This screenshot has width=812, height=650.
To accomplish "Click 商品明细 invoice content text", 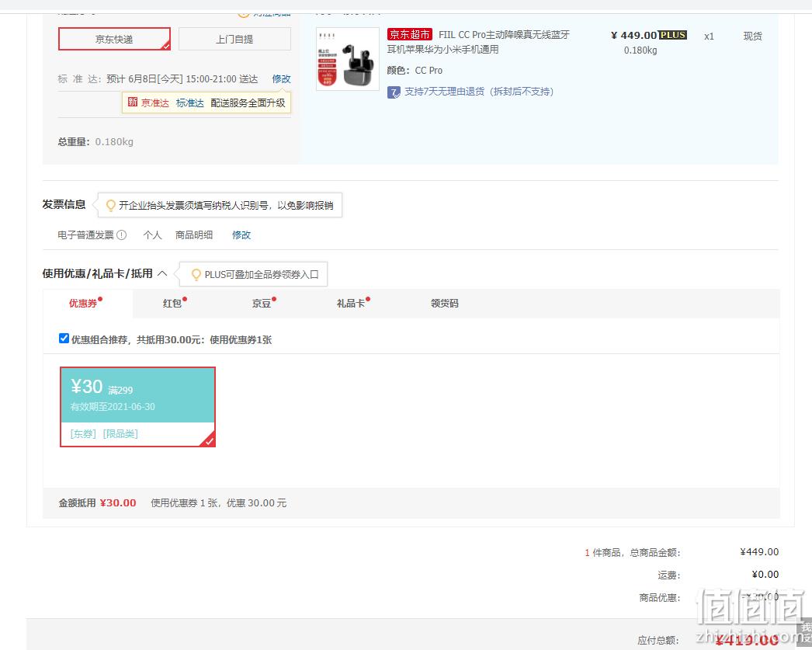I will coord(193,235).
